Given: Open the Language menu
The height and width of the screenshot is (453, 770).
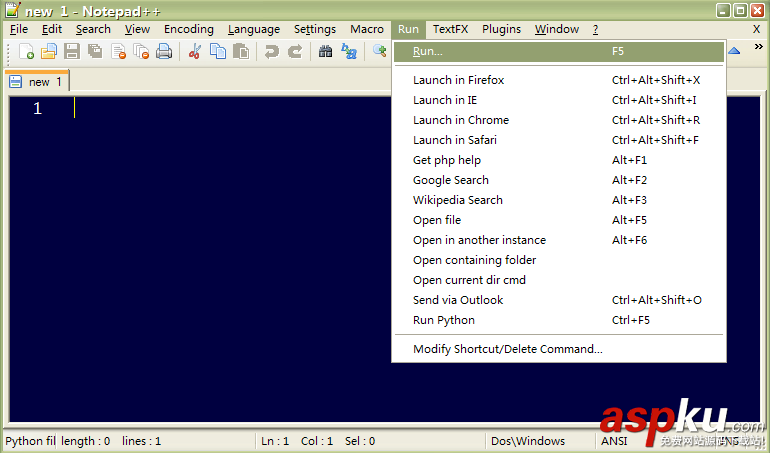Looking at the screenshot, I should coord(253,29).
